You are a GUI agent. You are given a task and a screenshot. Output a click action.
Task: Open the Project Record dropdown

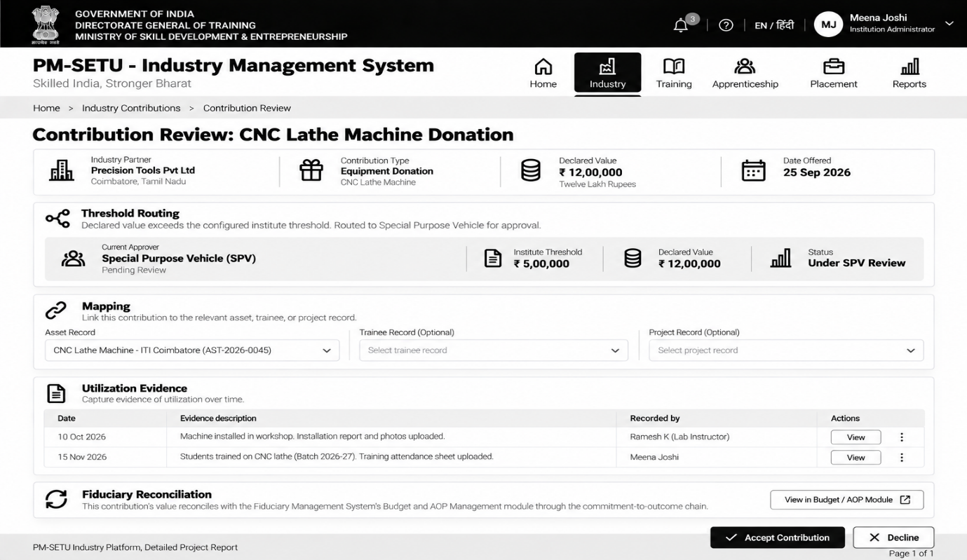click(x=786, y=350)
